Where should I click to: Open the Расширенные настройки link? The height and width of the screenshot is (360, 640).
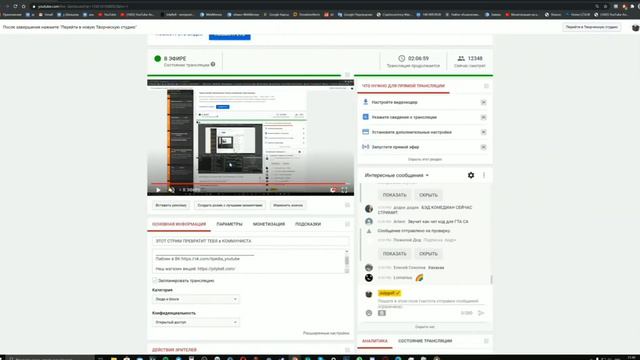pos(326,333)
